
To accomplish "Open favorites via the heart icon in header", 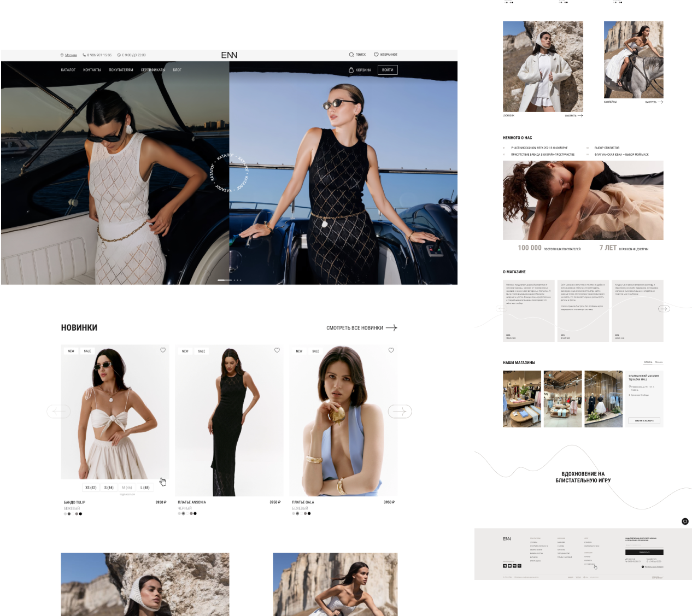I will click(376, 55).
